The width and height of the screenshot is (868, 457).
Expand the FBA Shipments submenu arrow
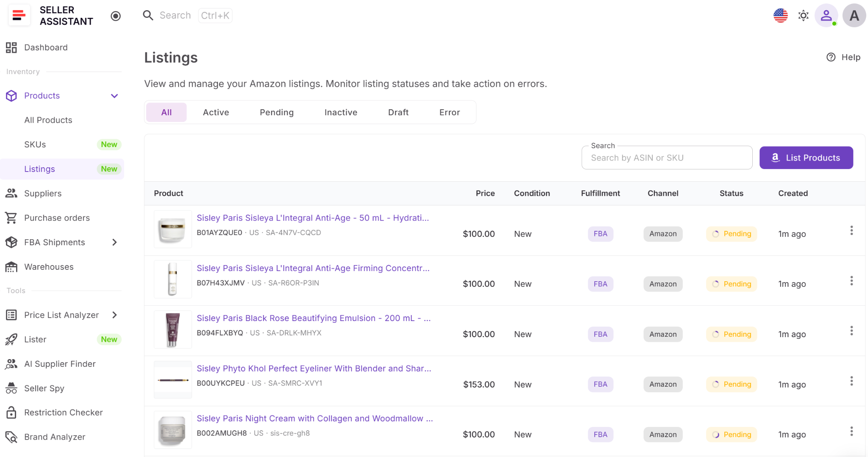point(114,242)
